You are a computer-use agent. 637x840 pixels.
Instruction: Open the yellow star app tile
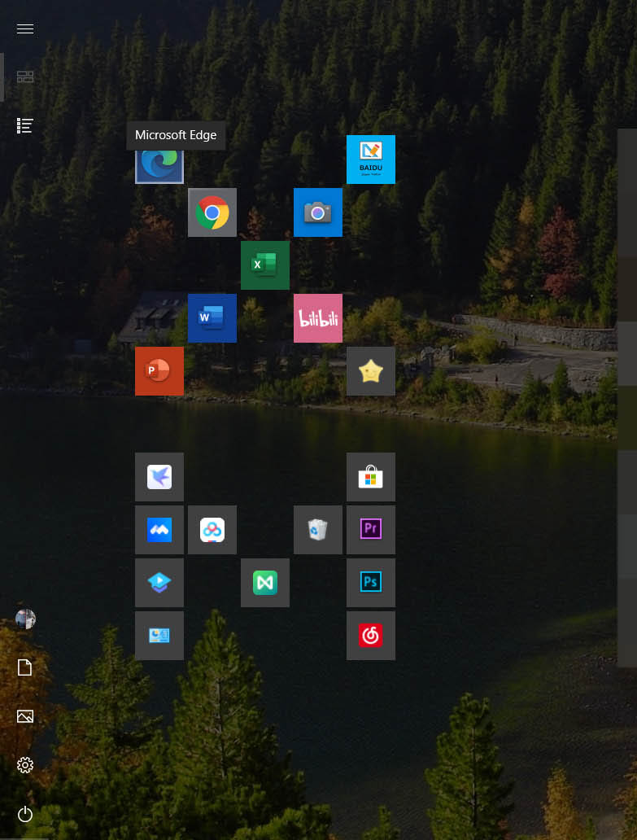[x=370, y=370]
